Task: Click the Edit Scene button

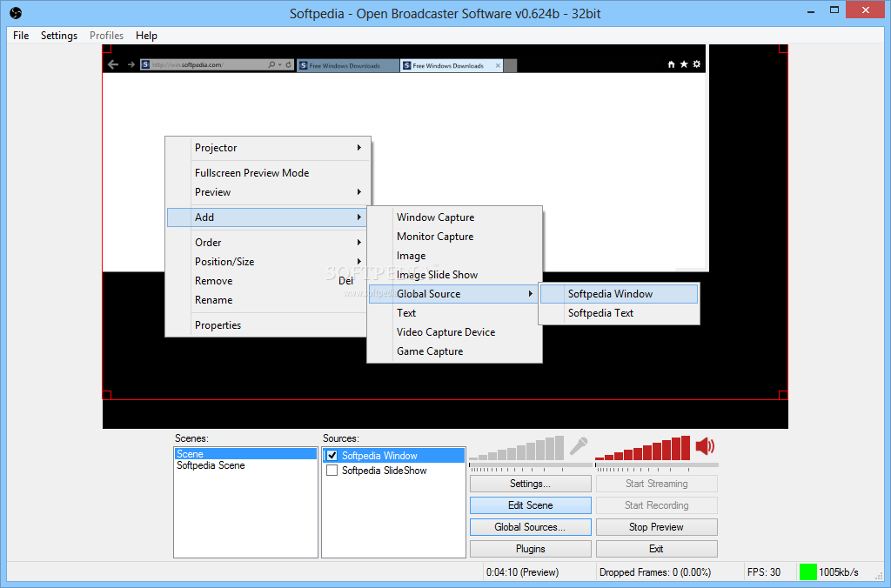Action: (530, 505)
